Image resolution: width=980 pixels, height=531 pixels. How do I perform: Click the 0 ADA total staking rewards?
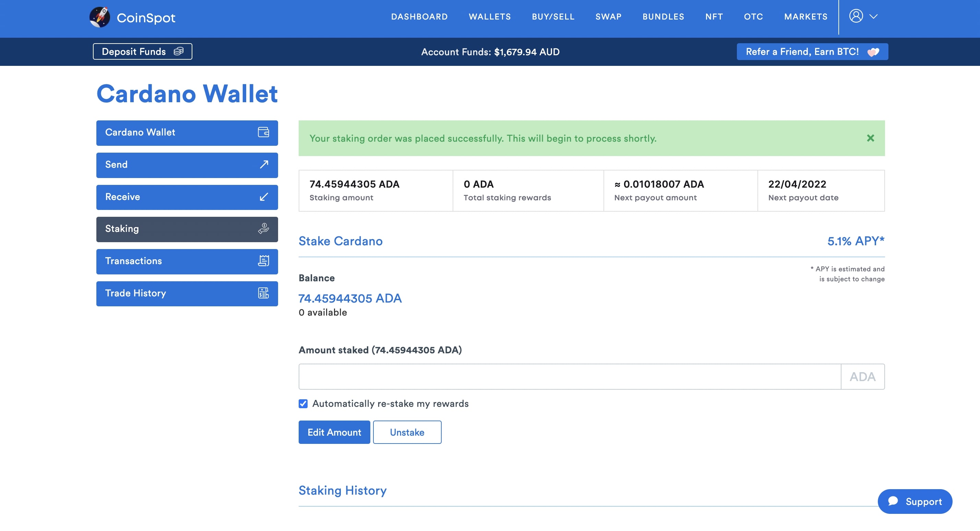[x=478, y=184]
